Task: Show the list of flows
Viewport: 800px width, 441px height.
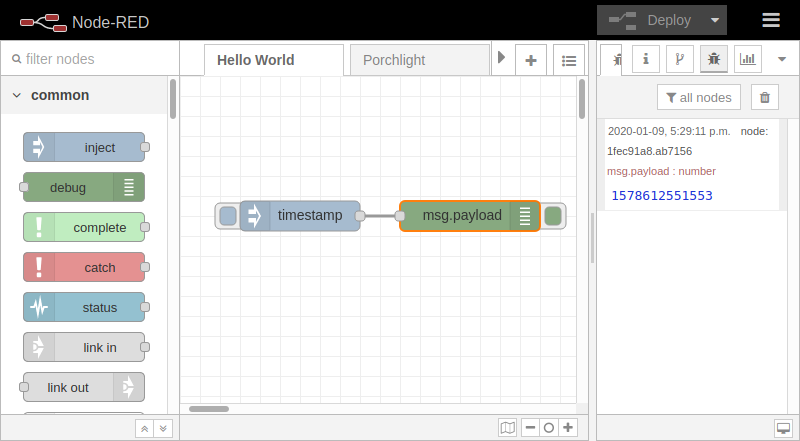Action: click(568, 60)
